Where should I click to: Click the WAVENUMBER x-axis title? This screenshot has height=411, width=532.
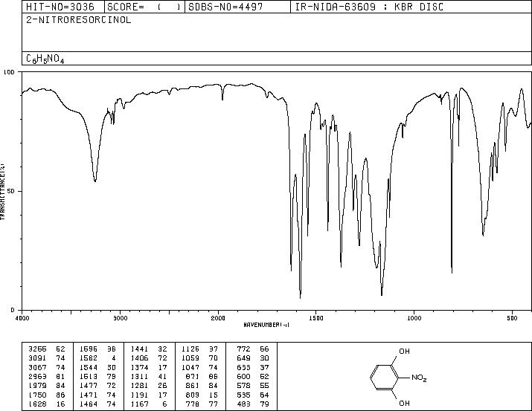pos(266,325)
